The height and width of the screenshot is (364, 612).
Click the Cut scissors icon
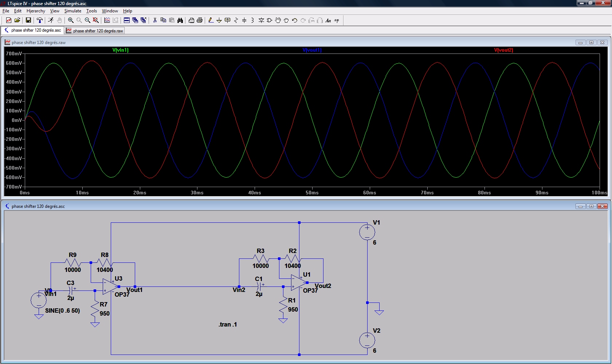pyautogui.click(x=155, y=20)
